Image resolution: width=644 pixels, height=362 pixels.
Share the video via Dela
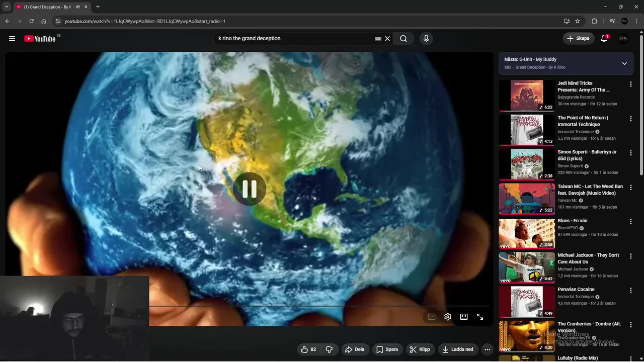pos(354,349)
